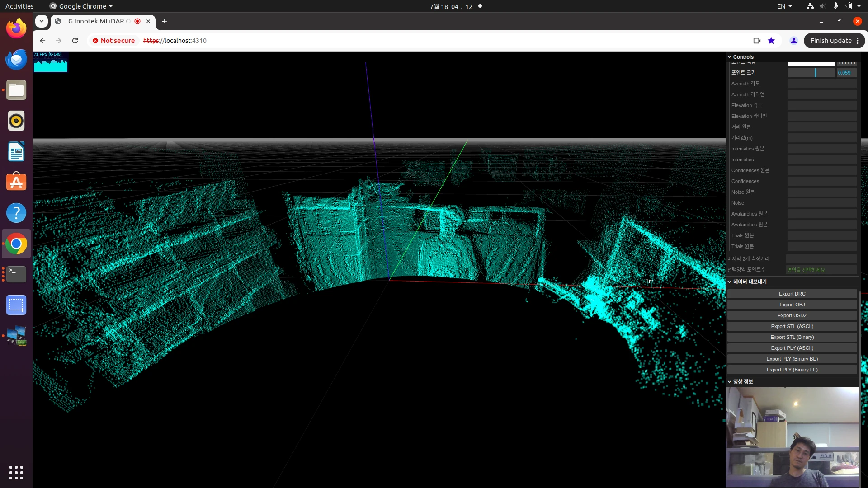This screenshot has height=488, width=868.
Task: Select the LG Innotek MLiDAR tab
Action: (x=97, y=21)
